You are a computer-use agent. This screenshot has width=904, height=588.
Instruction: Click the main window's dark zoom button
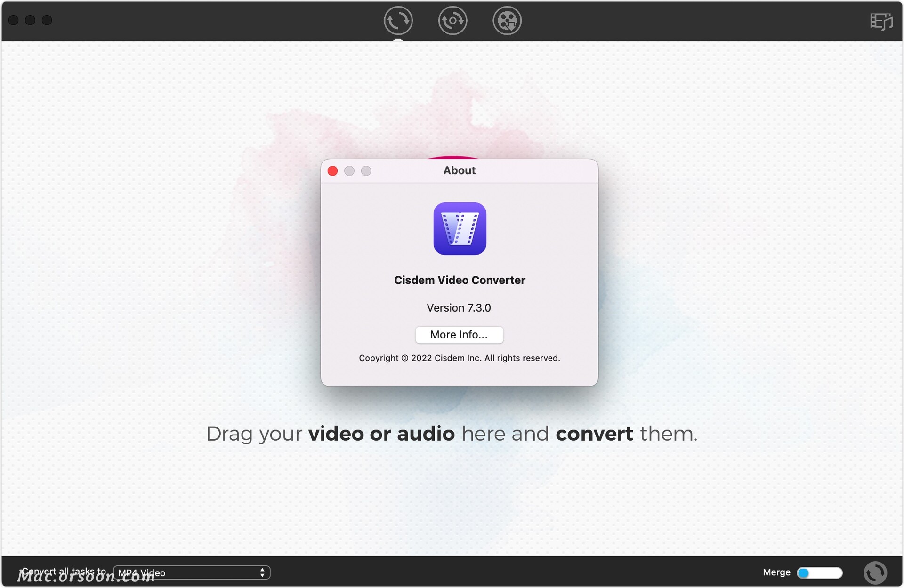(47, 20)
